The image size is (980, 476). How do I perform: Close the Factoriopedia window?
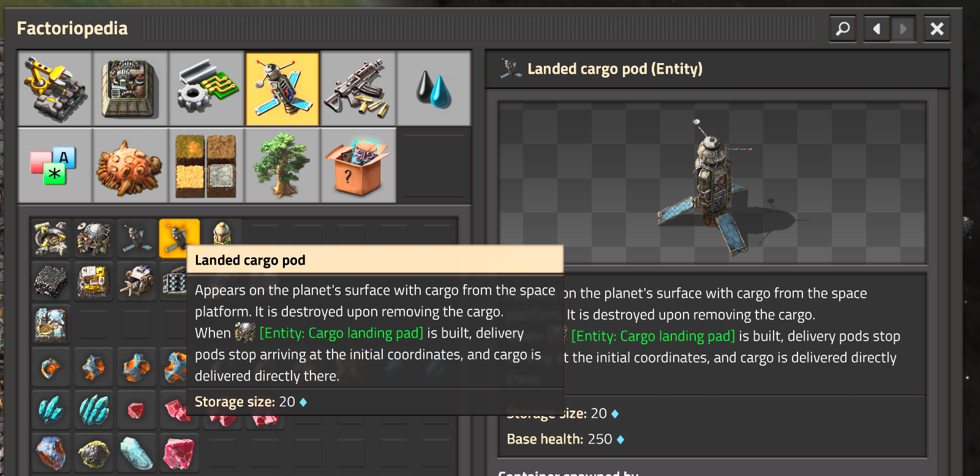[x=937, y=29]
